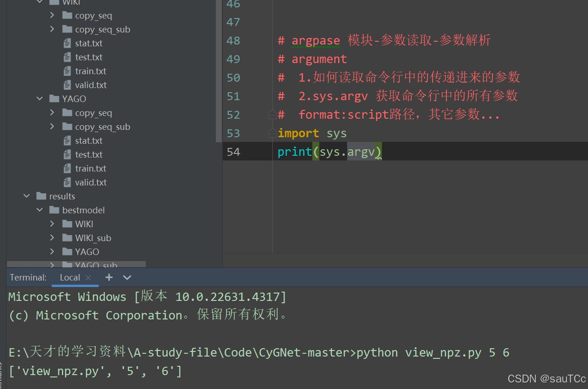The image size is (588, 389).
Task: Click line number 46 in gutter
Action: [x=233, y=5]
